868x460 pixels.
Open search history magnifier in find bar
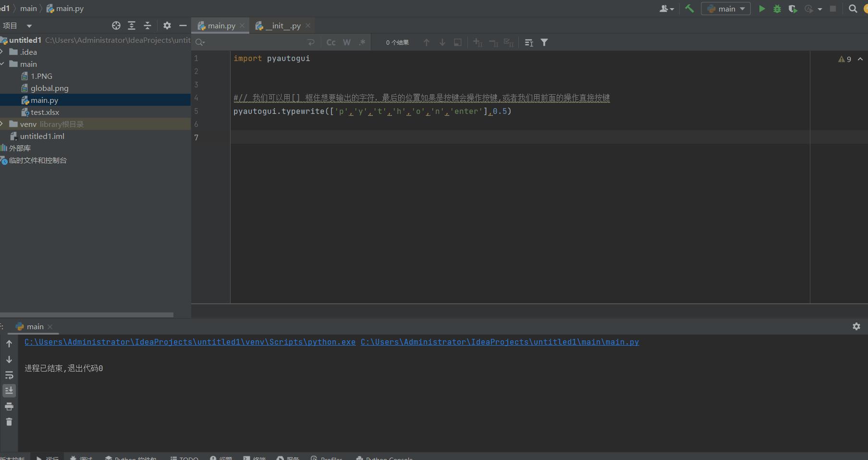coord(200,42)
